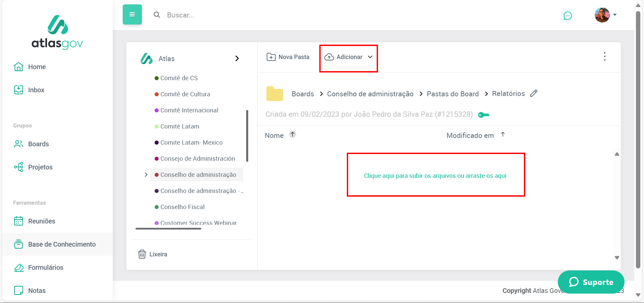
Task: Open the chat messages icon
Action: point(568,15)
